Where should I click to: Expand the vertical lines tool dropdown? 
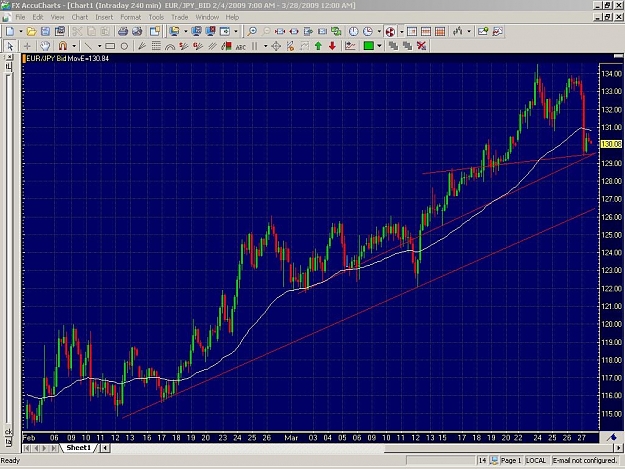pos(265,46)
